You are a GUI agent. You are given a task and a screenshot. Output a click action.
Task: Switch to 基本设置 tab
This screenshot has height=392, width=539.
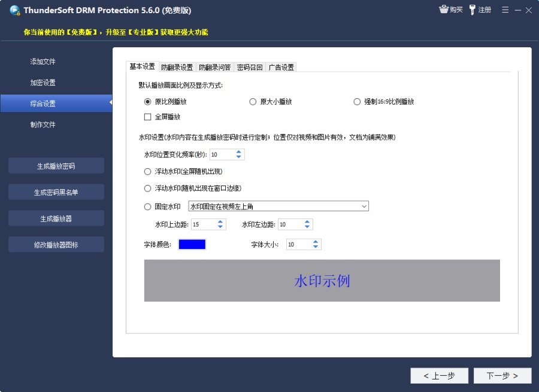coord(143,66)
